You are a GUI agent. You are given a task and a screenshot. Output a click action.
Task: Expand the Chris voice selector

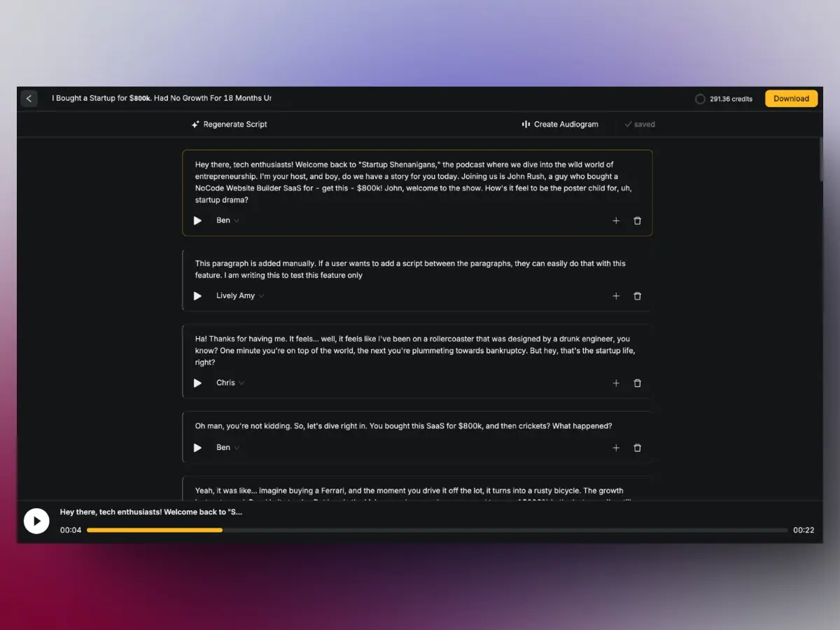(x=230, y=383)
